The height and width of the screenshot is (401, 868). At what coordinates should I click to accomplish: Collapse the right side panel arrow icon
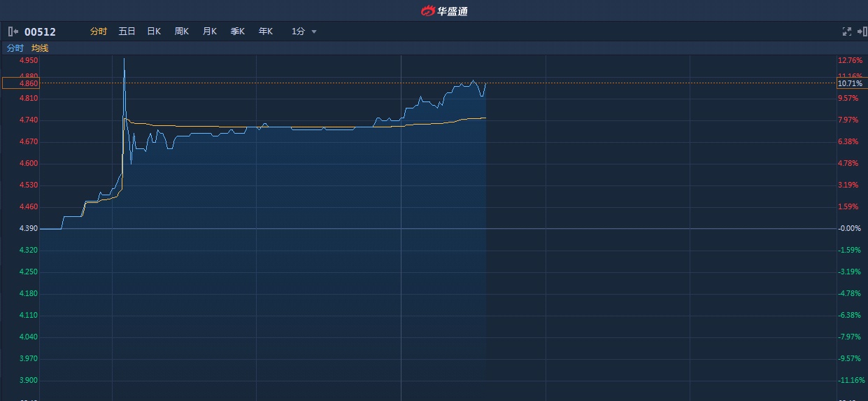click(x=861, y=31)
